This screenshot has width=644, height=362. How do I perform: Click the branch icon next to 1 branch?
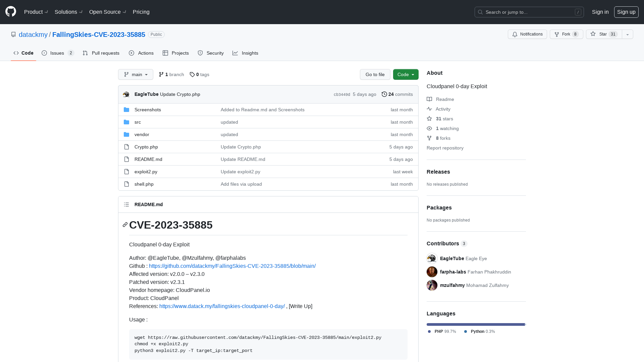161,74
